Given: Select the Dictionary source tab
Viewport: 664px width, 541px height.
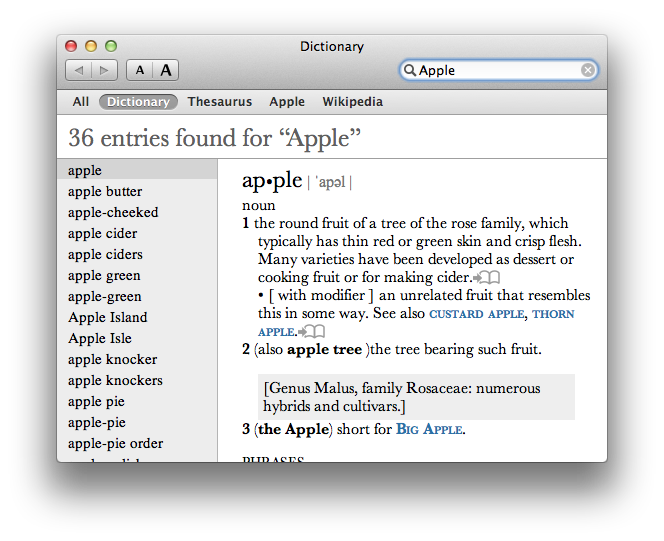Looking at the screenshot, I should (x=138, y=102).
